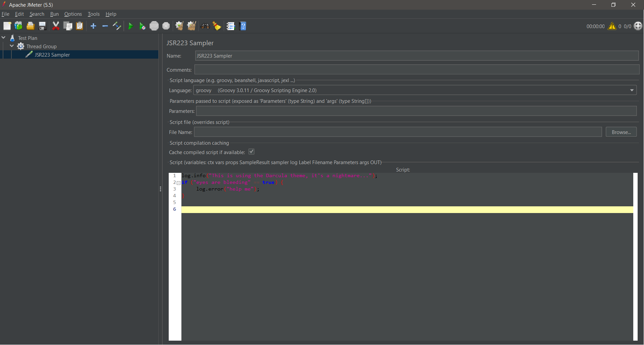Click the New test plan icon
Image resolution: width=644 pixels, height=345 pixels.
tap(7, 26)
